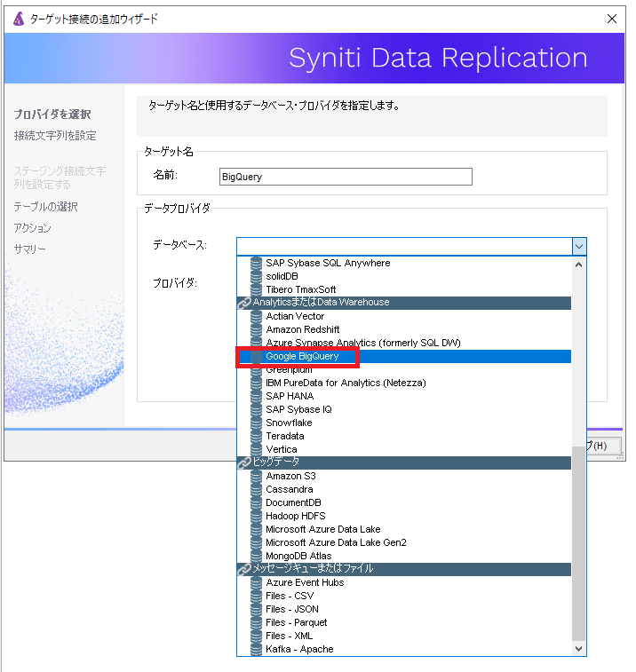Click the link icon beside Analytics header

click(x=244, y=303)
